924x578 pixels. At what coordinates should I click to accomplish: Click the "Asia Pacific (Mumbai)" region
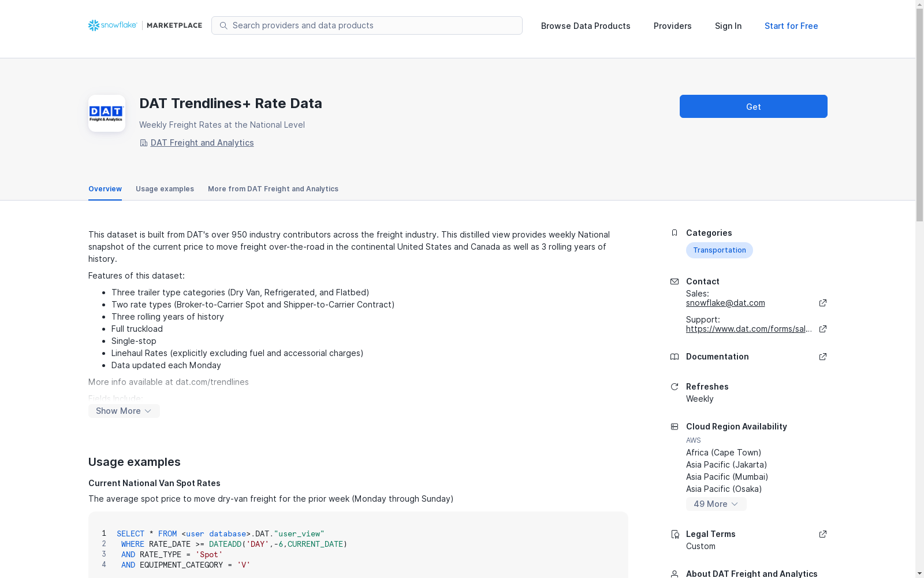(727, 477)
